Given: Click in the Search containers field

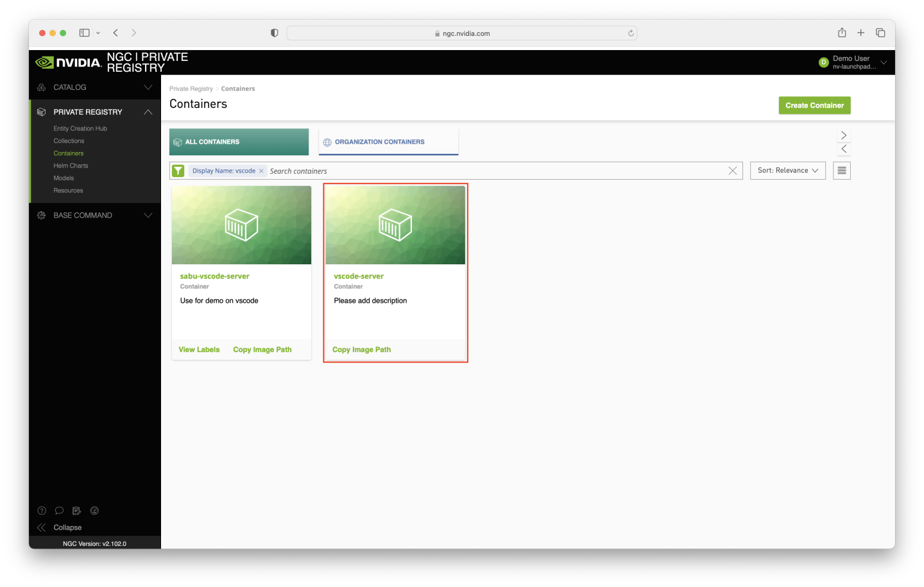Looking at the screenshot, I should pyautogui.click(x=494, y=171).
